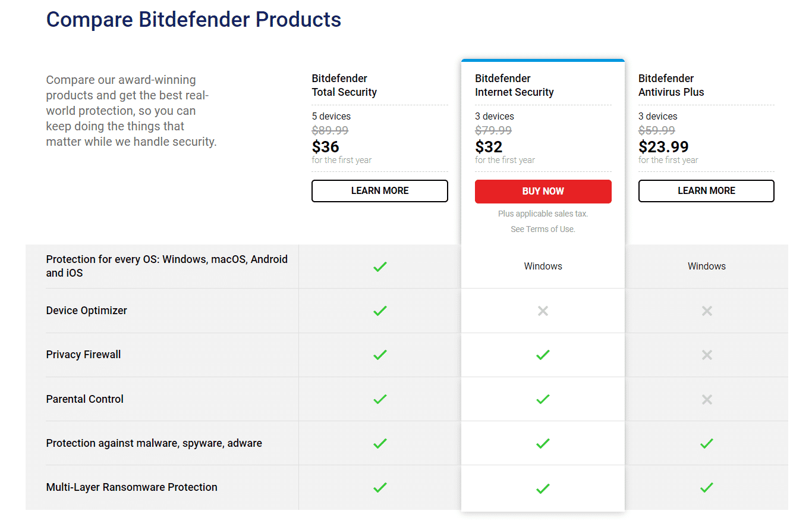812x520 pixels.
Task: Click Total Security checkmark for Privacy Firewall
Action: click(380, 355)
